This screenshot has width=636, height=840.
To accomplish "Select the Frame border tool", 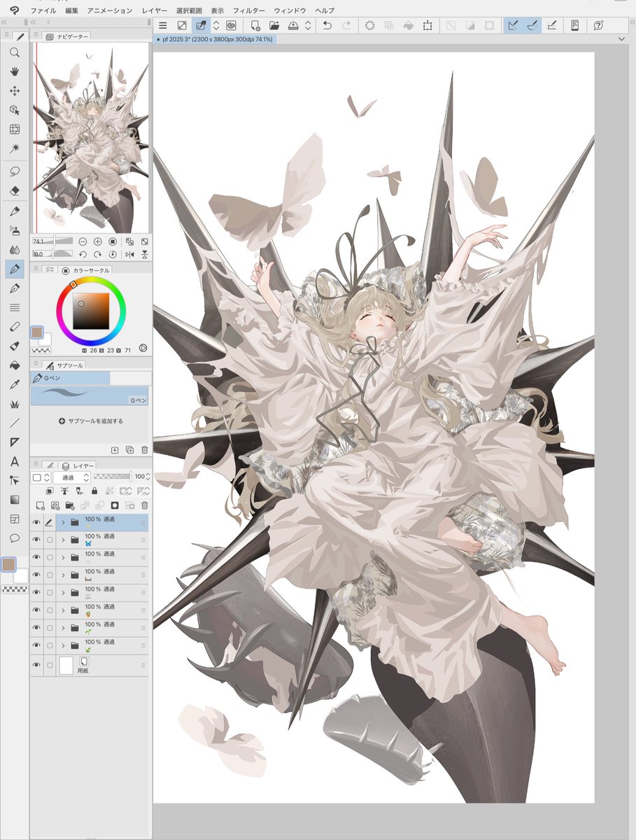I will tap(15, 519).
